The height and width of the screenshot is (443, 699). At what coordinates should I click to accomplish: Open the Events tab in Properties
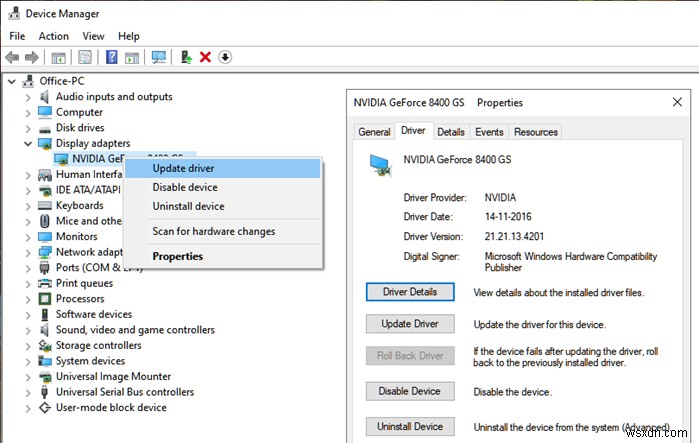click(489, 132)
